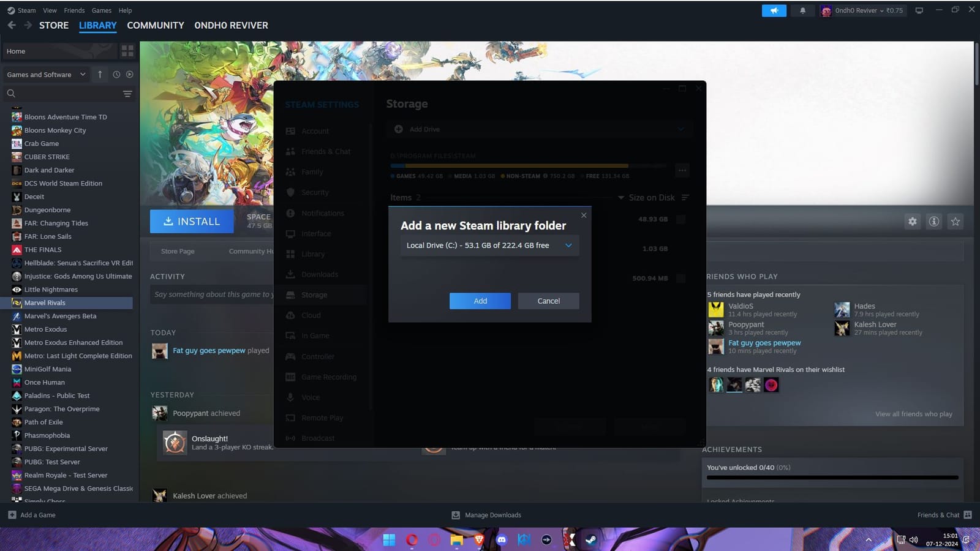Open the ellipsis menu for the D: drive
This screenshot has width=980, height=551.
click(682, 170)
